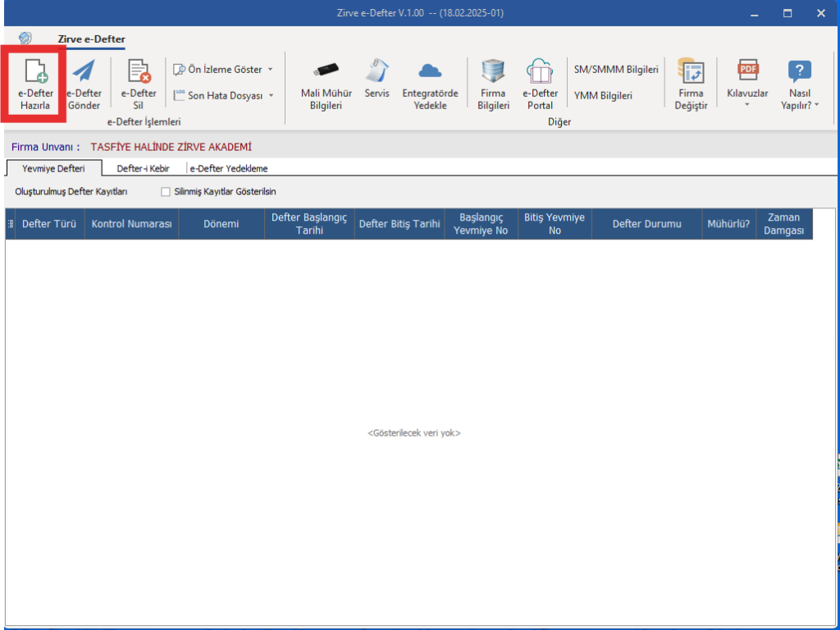Open the Nasıl Yapılır? help dropdown
The width and height of the screenshot is (840, 630).
click(800, 84)
